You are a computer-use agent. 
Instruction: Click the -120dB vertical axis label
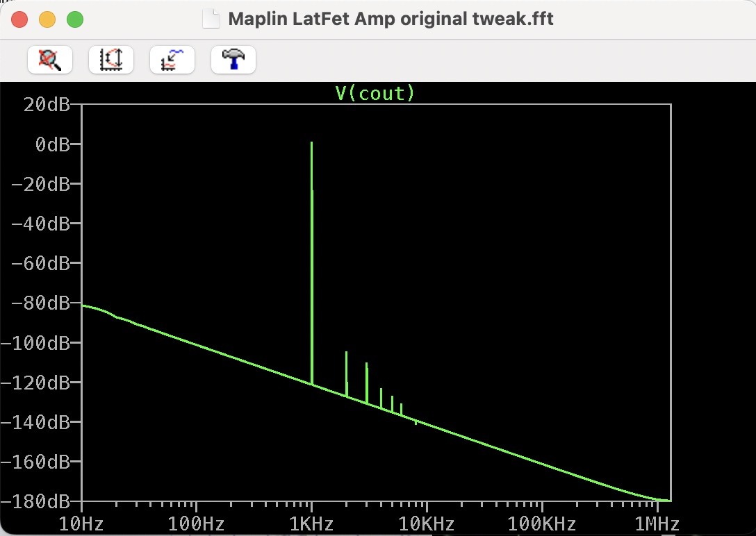coord(35,383)
